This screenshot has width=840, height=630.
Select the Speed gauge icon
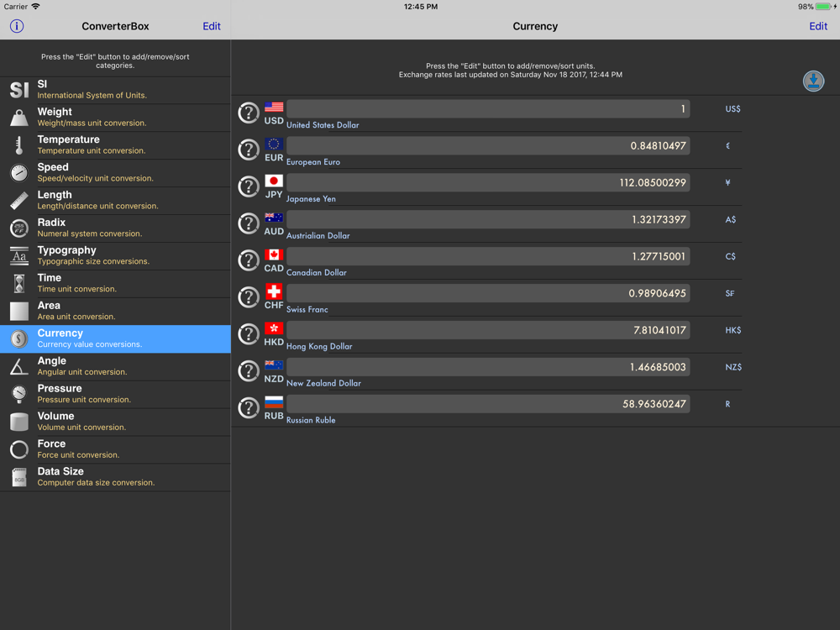click(x=19, y=172)
